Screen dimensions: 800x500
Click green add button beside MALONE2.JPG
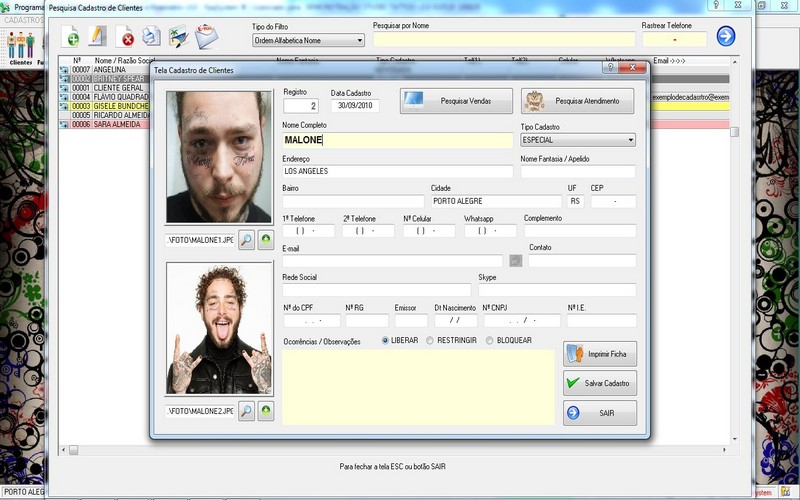(x=266, y=411)
